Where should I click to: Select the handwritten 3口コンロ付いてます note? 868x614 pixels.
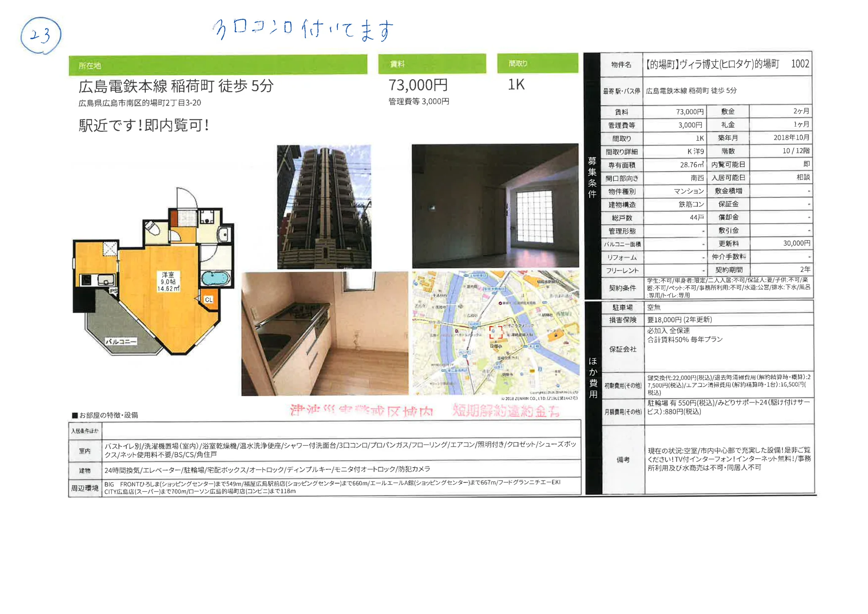[304, 30]
